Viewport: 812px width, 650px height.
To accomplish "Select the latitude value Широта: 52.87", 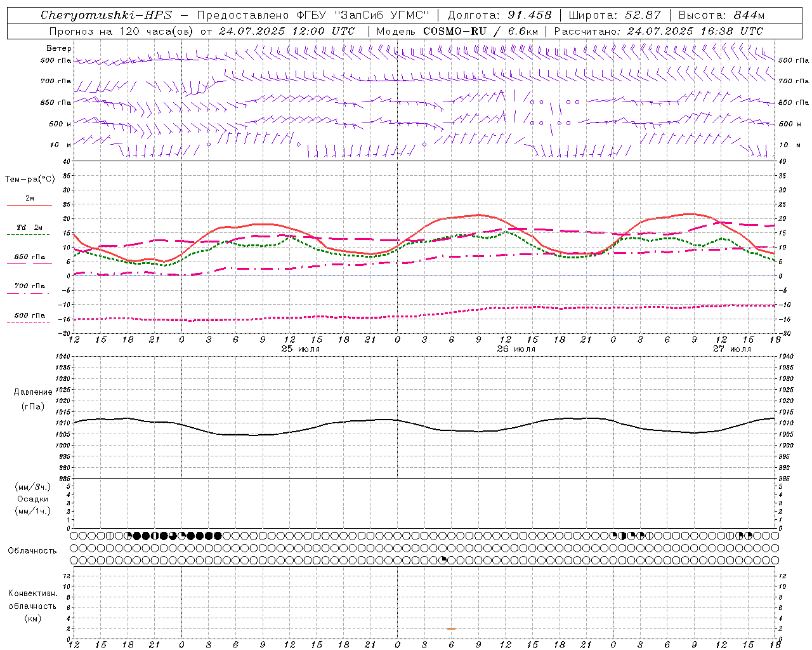I will (x=615, y=15).
